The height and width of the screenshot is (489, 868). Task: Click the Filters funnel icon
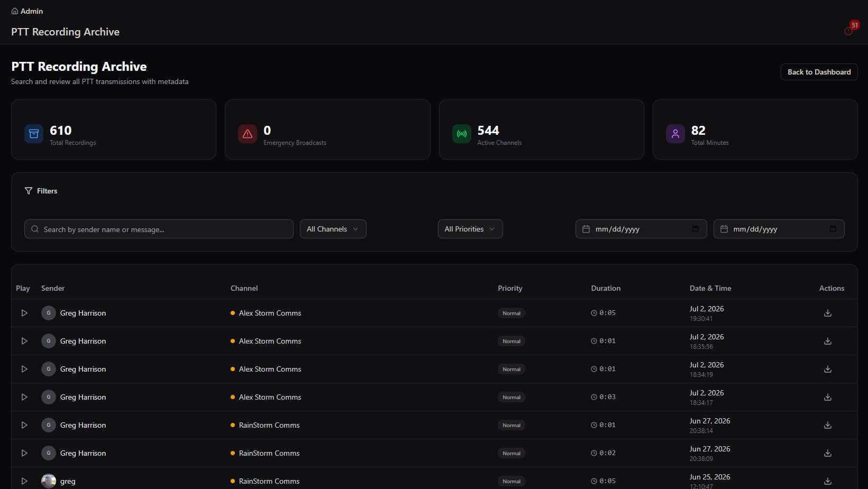(x=29, y=191)
